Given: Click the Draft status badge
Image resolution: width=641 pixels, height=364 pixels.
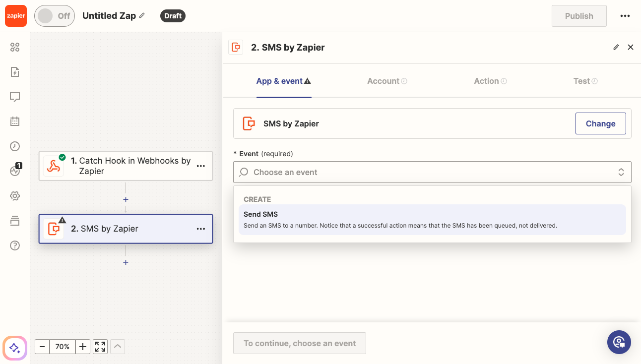Looking at the screenshot, I should click(x=173, y=16).
